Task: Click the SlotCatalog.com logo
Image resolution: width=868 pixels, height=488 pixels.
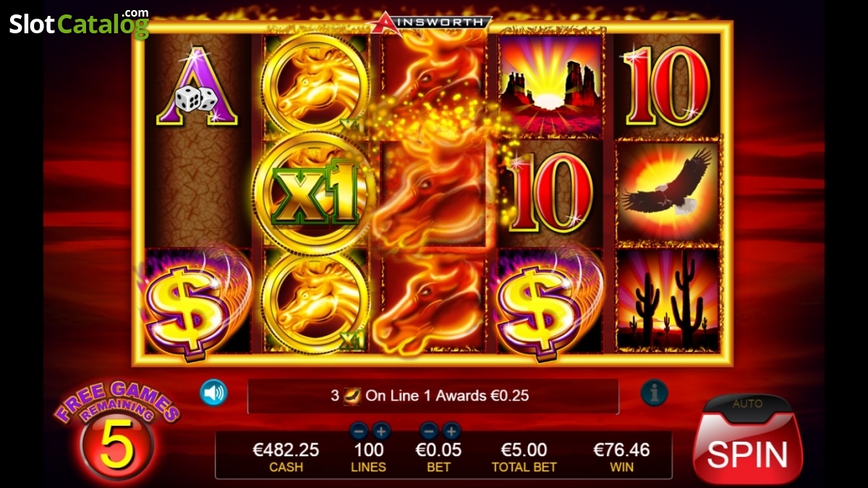Action: click(x=79, y=23)
